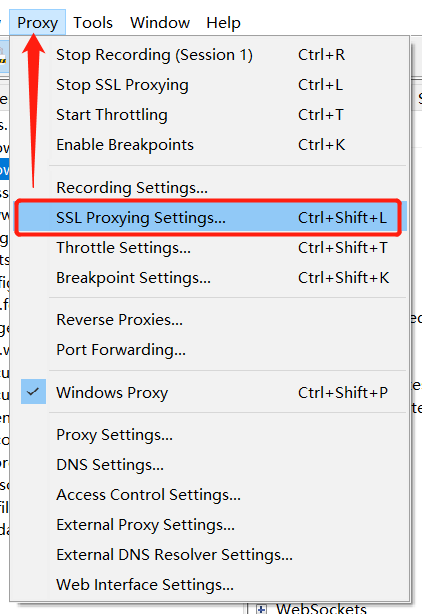The width and height of the screenshot is (422, 614).
Task: Open SSL Proxying Settings...
Action: pos(210,218)
